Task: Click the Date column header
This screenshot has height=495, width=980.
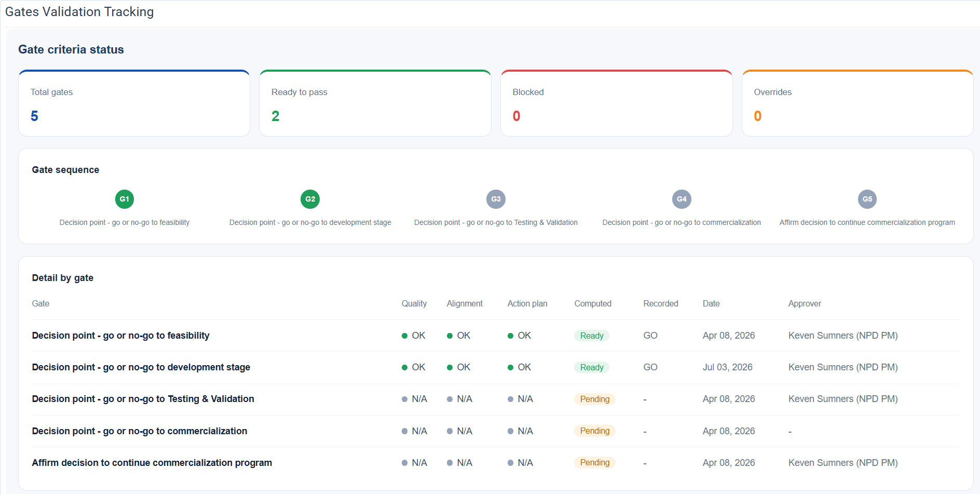Action: pyautogui.click(x=711, y=303)
